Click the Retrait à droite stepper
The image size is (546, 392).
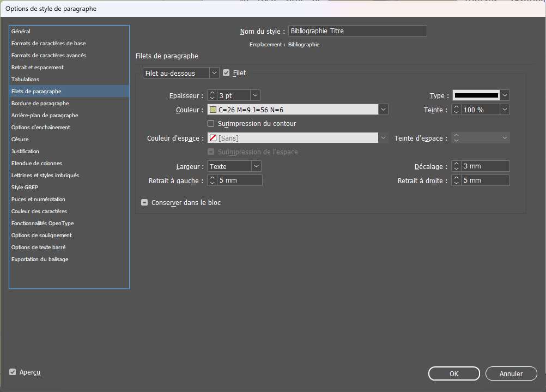[456, 180]
